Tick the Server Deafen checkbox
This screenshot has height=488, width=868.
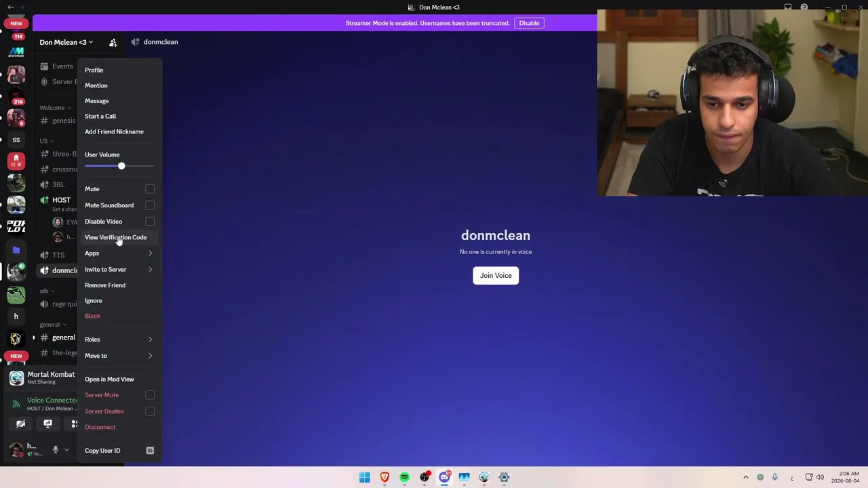point(150,411)
